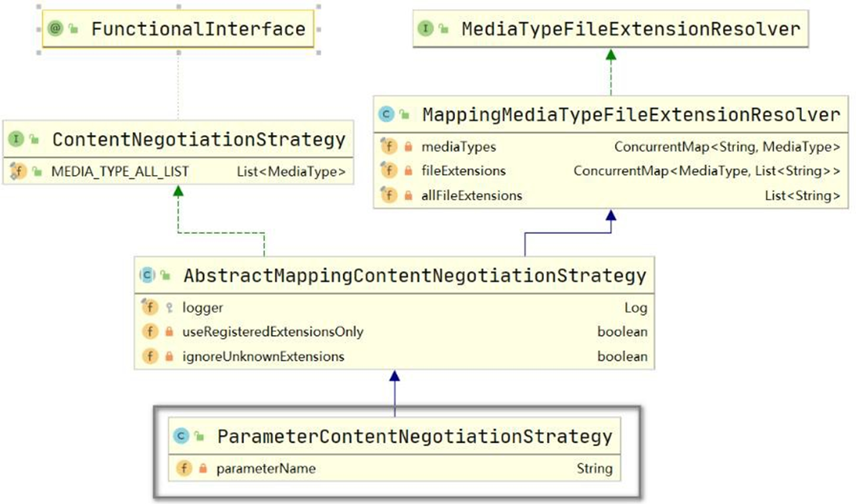This screenshot has width=856, height=504.
Task: Click the field icon next to logger
Action: coord(149,307)
